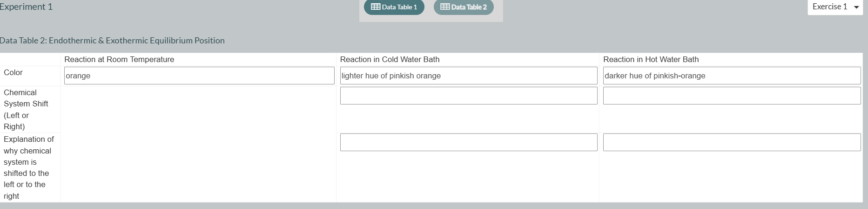Image resolution: width=868 pixels, height=209 pixels.
Task: Click the room temperature color field containing "orange"
Action: click(x=199, y=76)
